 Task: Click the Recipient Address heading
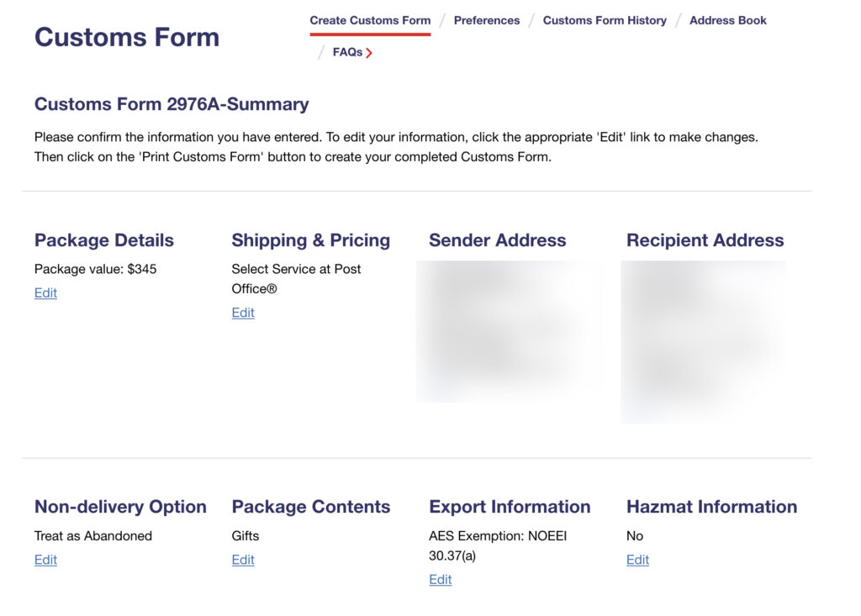coord(705,240)
